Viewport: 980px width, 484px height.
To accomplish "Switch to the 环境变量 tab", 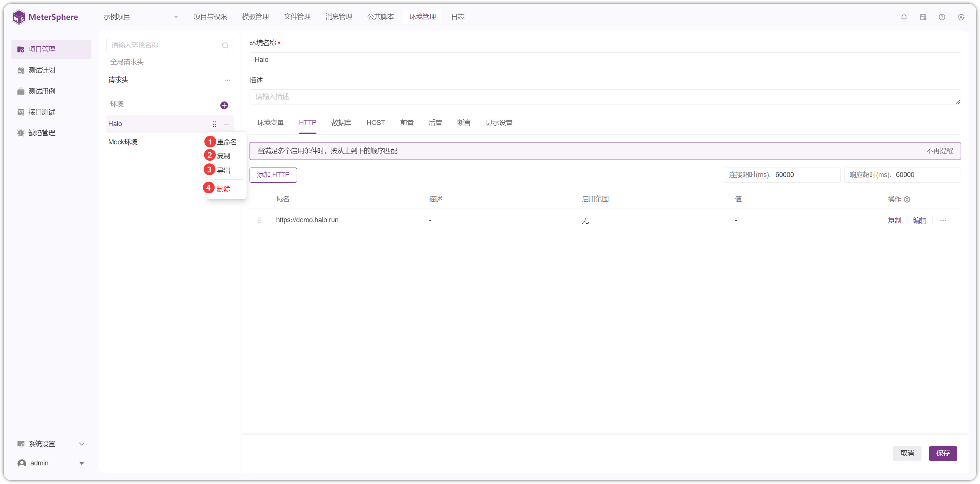I will pyautogui.click(x=270, y=123).
